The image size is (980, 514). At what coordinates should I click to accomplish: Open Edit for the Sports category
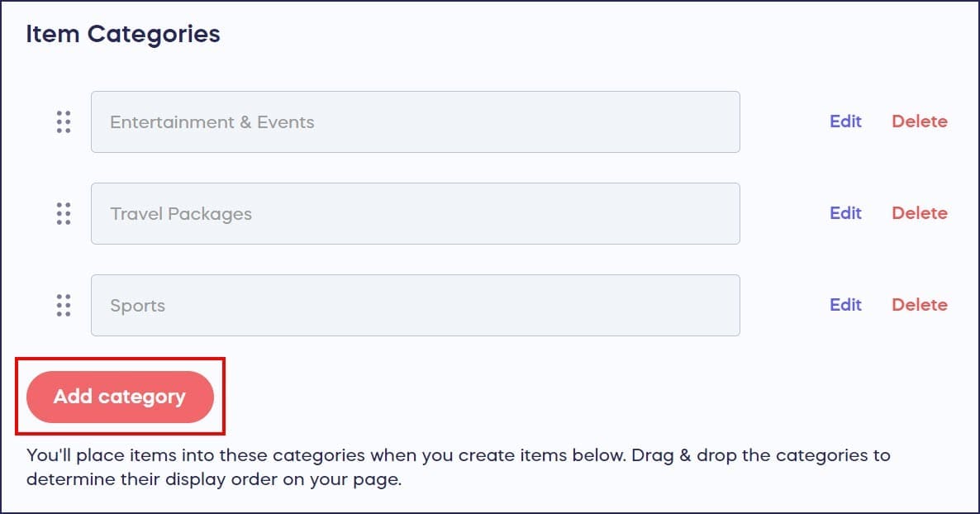coord(845,305)
